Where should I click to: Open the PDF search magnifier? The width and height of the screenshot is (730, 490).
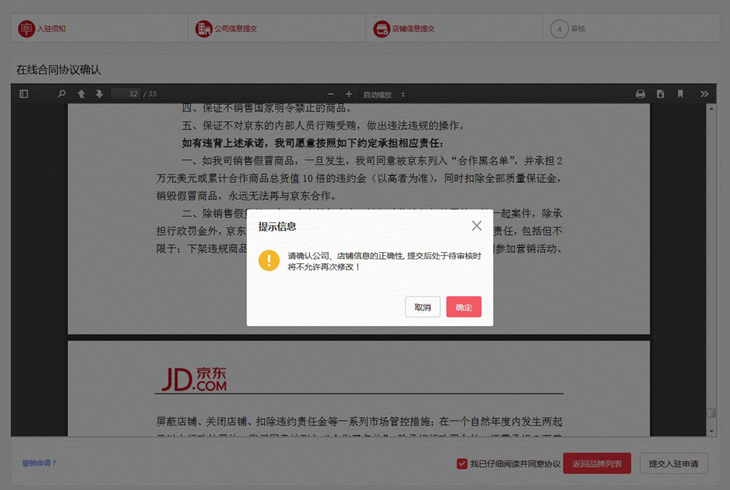click(61, 94)
